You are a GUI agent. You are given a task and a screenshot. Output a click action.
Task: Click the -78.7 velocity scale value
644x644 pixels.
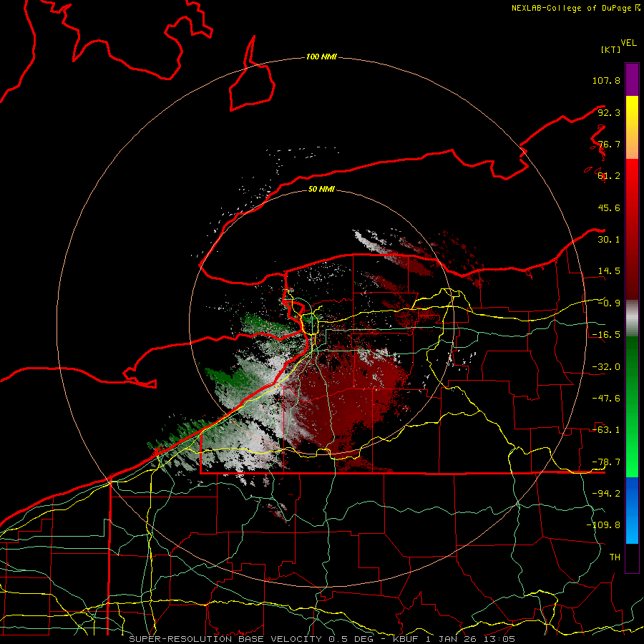pos(606,462)
